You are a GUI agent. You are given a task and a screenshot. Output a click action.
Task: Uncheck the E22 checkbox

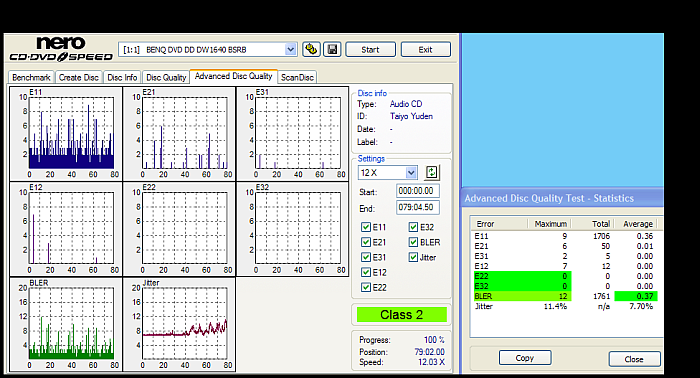pos(366,287)
